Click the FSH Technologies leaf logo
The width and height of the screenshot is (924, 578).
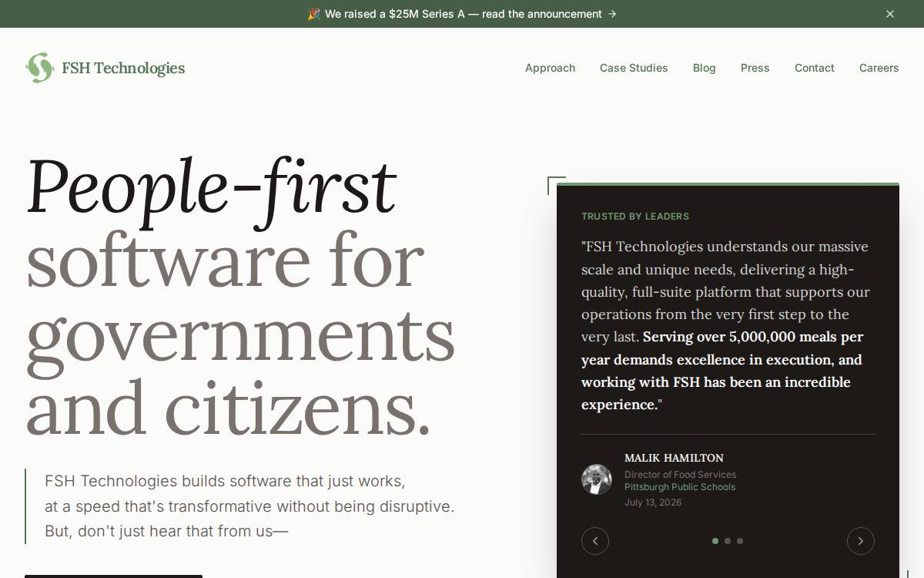40,68
